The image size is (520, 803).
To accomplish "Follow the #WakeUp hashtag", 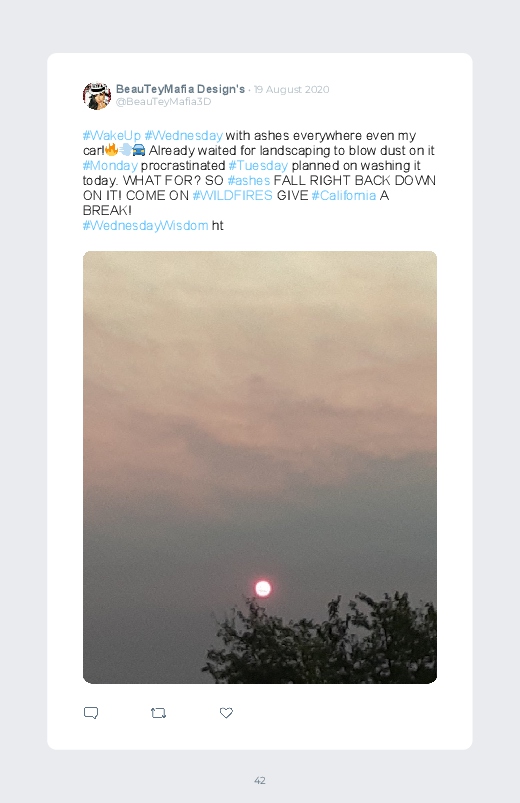I will pos(112,136).
